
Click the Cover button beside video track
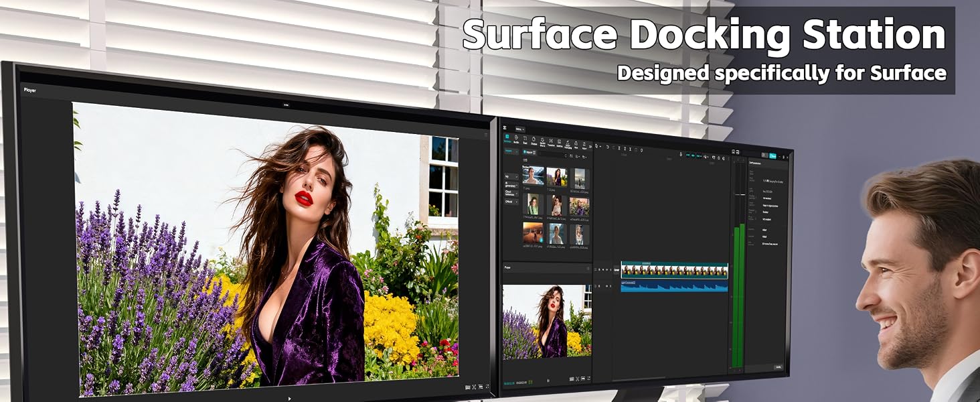point(617,270)
